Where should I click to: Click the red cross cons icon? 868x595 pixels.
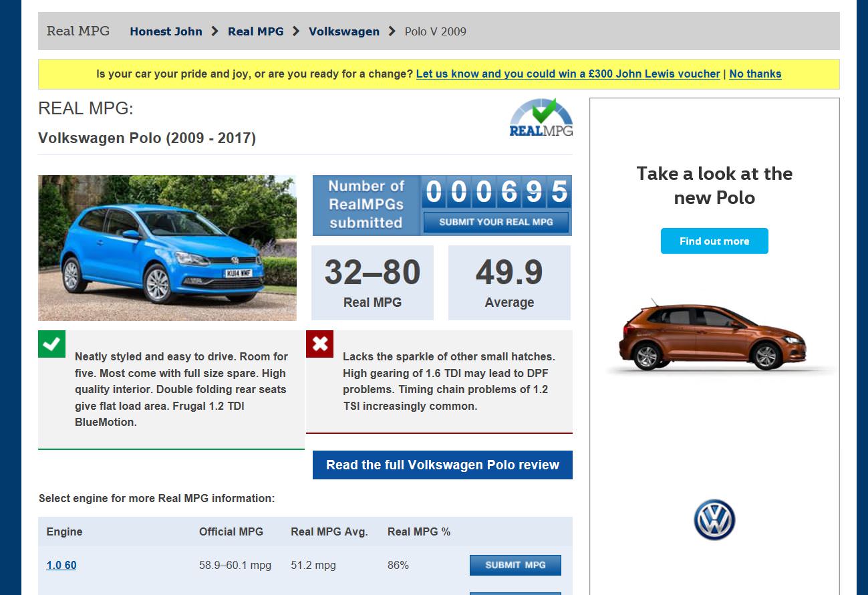[319, 344]
